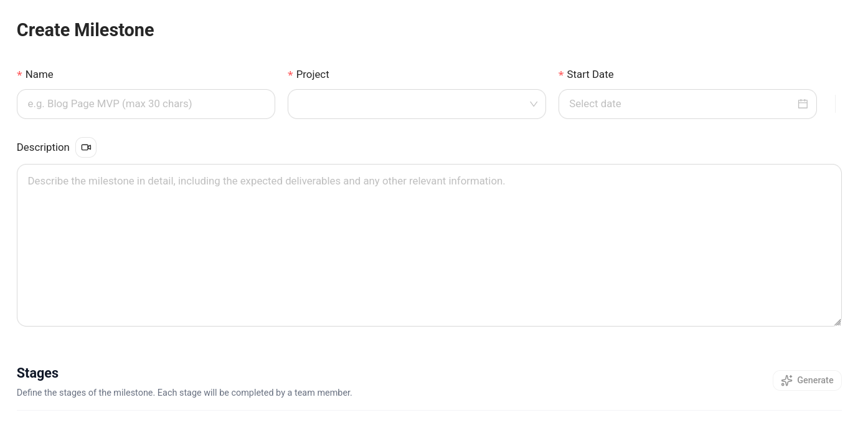The width and height of the screenshot is (868, 430).
Task: Click the sparkle icon on Generate button
Action: (786, 380)
